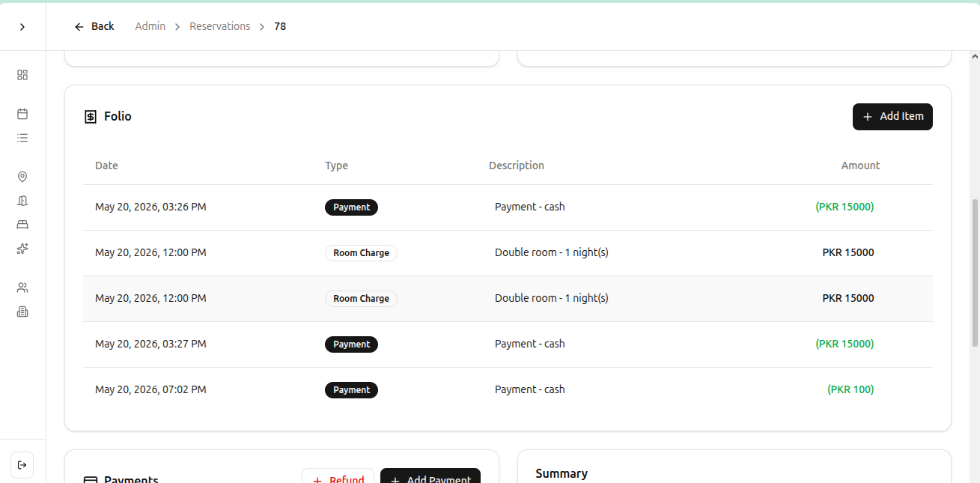Add a new folio item
Screen dimensions: 980x483
892,117
